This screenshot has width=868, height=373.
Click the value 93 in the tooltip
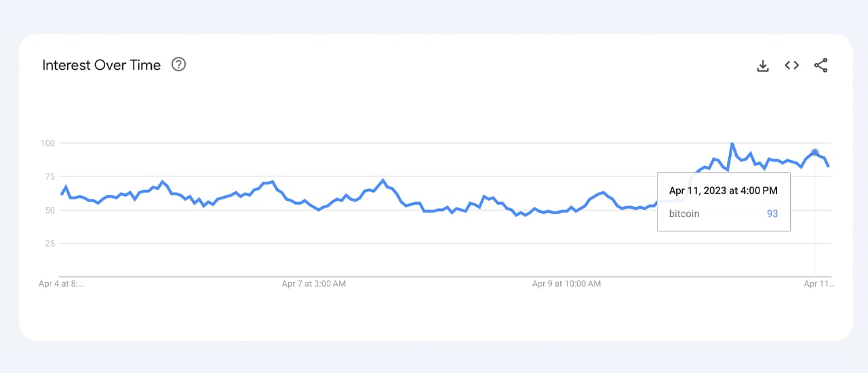(x=772, y=214)
